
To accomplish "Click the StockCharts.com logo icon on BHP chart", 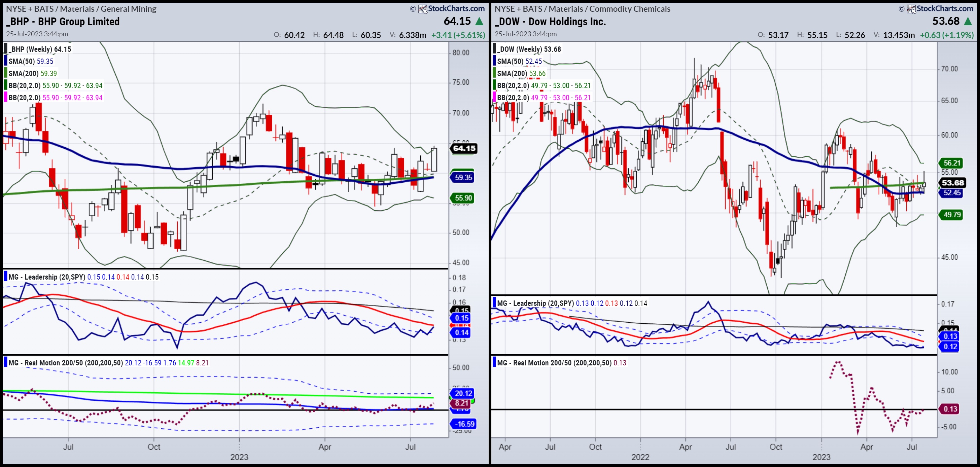I will 422,9.
